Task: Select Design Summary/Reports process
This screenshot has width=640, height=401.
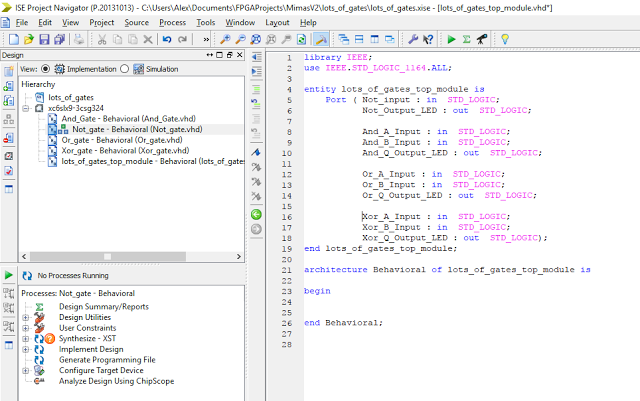Action: click(x=103, y=306)
